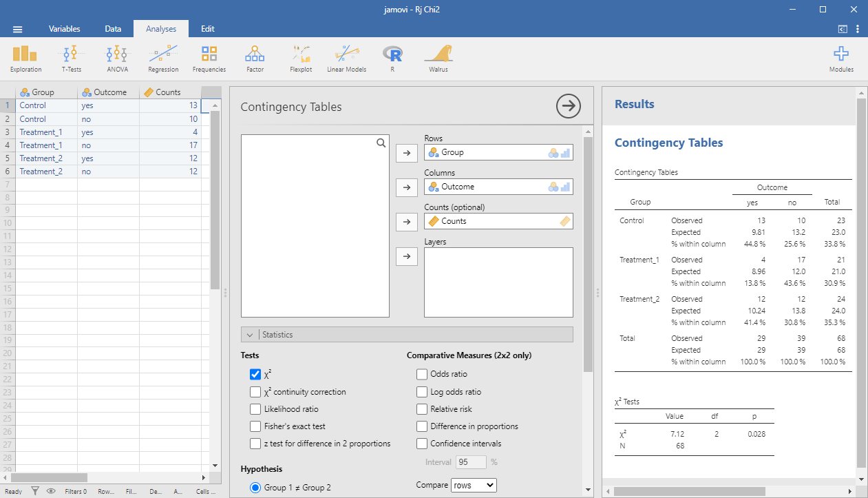The width and height of the screenshot is (868, 498).
Task: Close options panel with circled arrow
Action: click(569, 106)
